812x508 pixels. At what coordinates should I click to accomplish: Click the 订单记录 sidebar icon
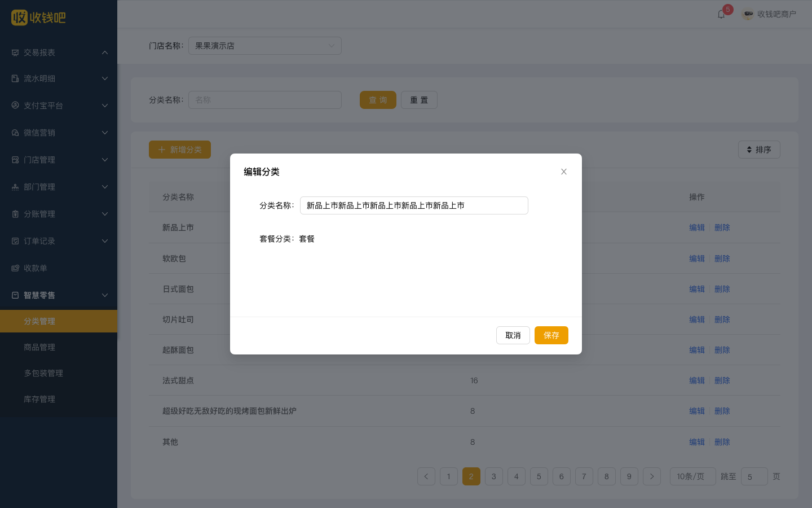coord(15,241)
